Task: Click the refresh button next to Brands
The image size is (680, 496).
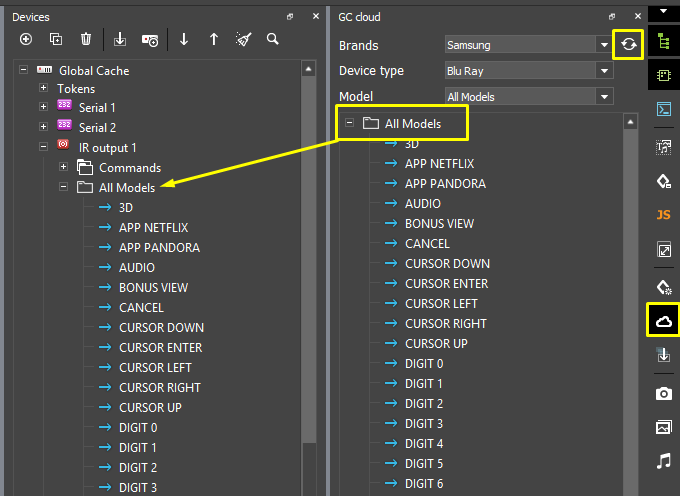Action: tap(628, 44)
